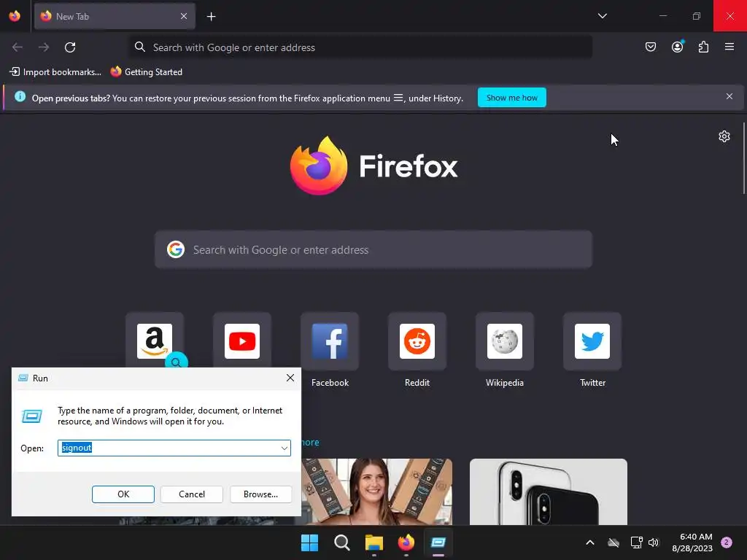Image resolution: width=747 pixels, height=560 pixels.
Task: Expand the Run dialog Open dropdown
Action: coord(285,448)
